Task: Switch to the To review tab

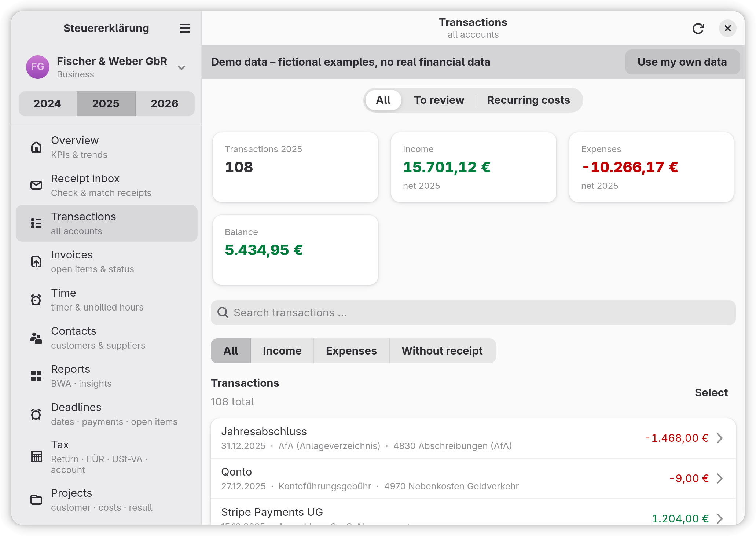Action: tap(439, 100)
